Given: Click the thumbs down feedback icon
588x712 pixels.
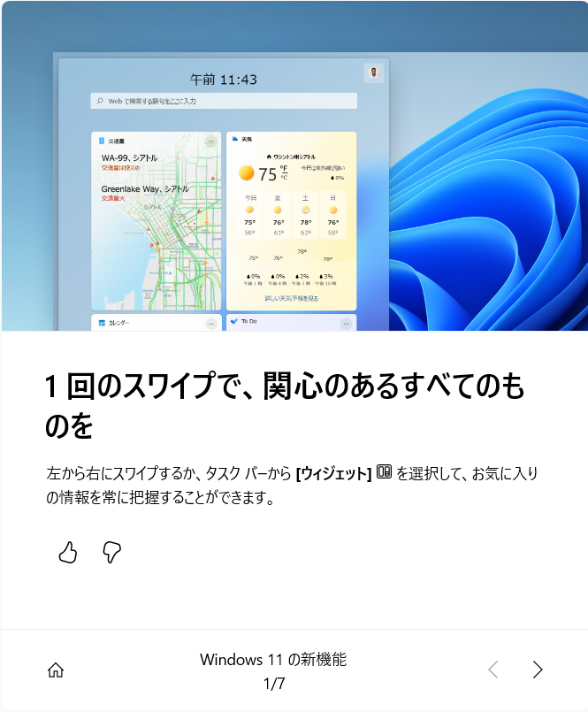Looking at the screenshot, I should pos(111,552).
